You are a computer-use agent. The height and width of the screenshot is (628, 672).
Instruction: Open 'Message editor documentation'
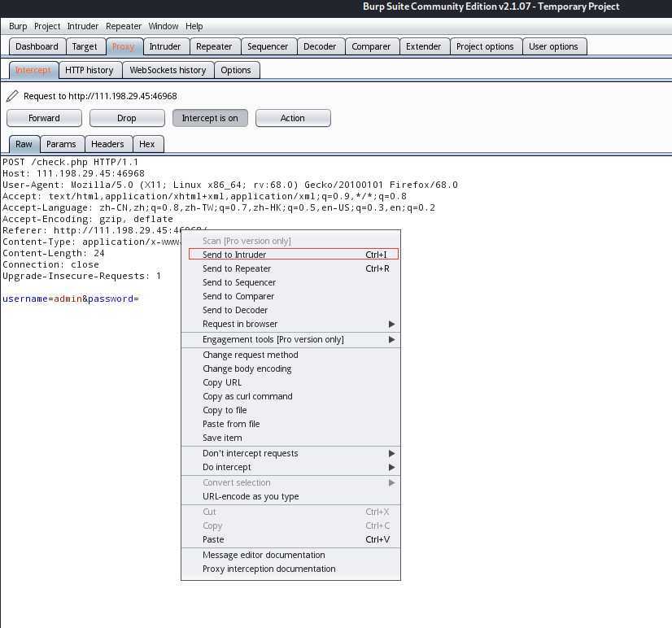(291, 555)
